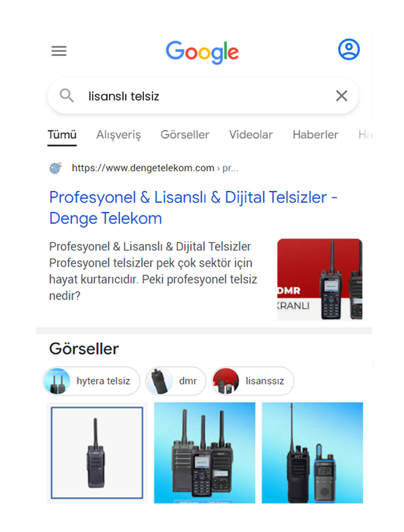404x532 pixels.
Task: Open single radio image on white background
Action: (97, 453)
